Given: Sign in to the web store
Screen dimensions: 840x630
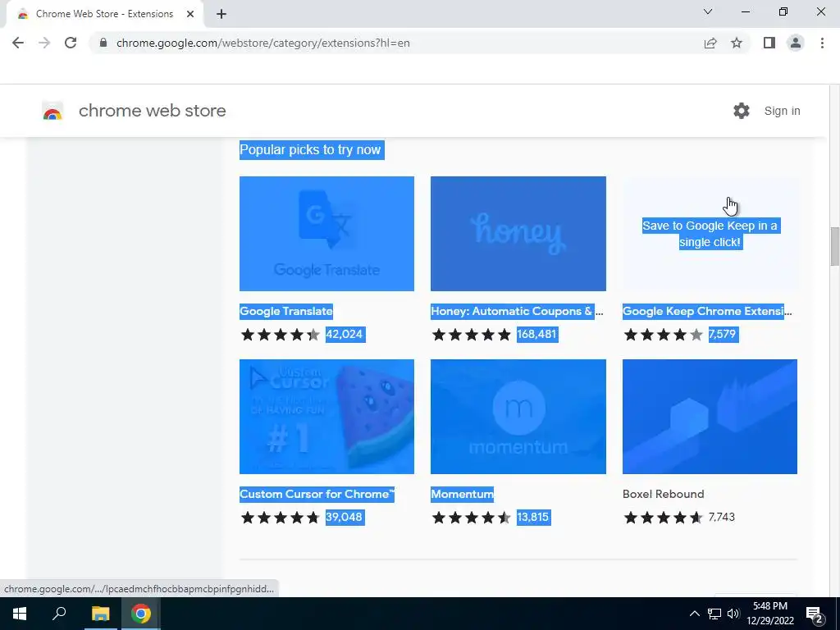Looking at the screenshot, I should pyautogui.click(x=782, y=111).
